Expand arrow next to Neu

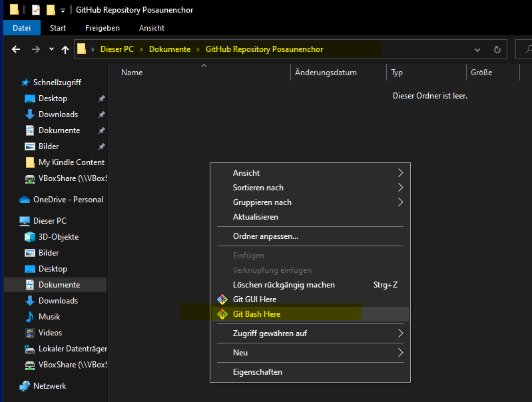tap(400, 353)
